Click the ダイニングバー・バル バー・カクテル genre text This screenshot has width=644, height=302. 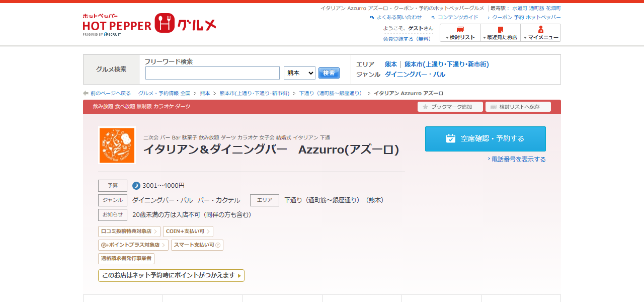point(186,200)
